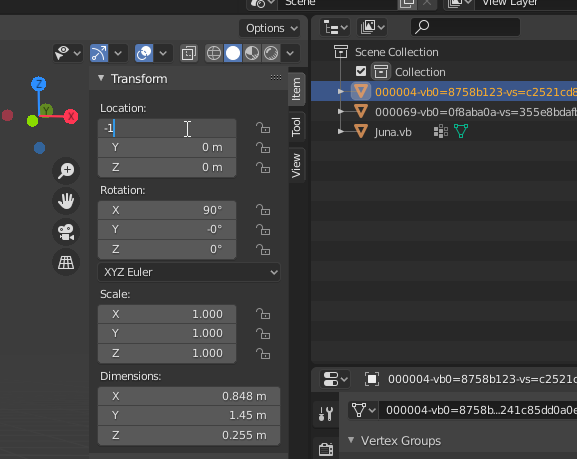Viewport: 577px width, 459px height.
Task: Click the Scale Y field
Action: 167,333
